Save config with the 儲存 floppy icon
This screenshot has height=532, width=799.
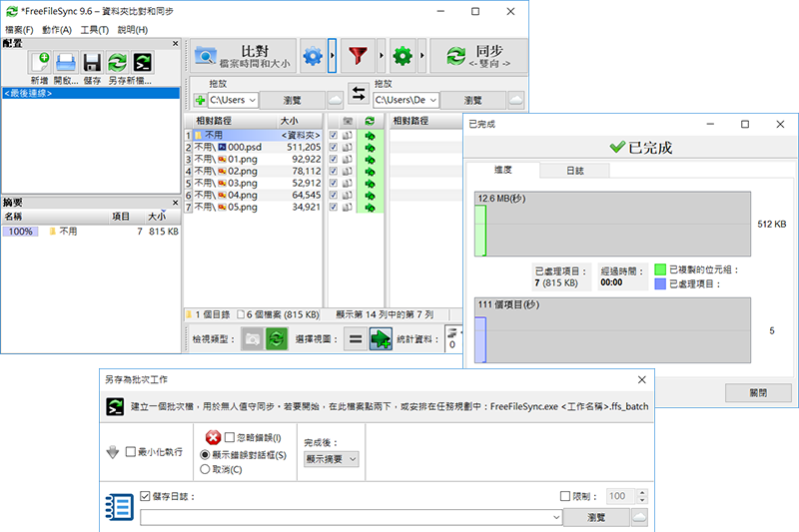(92, 63)
